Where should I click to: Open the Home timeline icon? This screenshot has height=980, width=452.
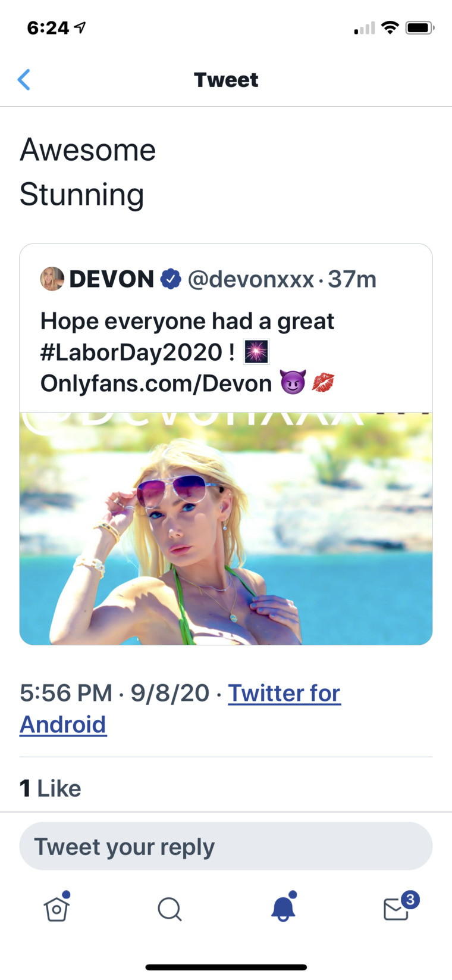pos(56,909)
